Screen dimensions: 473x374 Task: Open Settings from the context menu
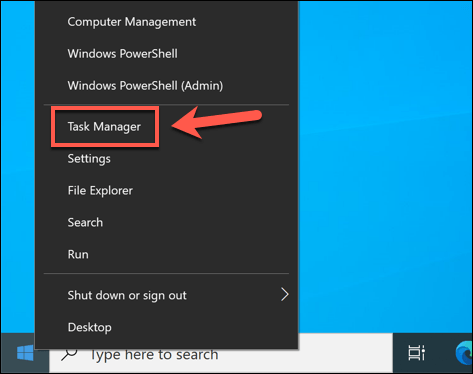pyautogui.click(x=89, y=159)
